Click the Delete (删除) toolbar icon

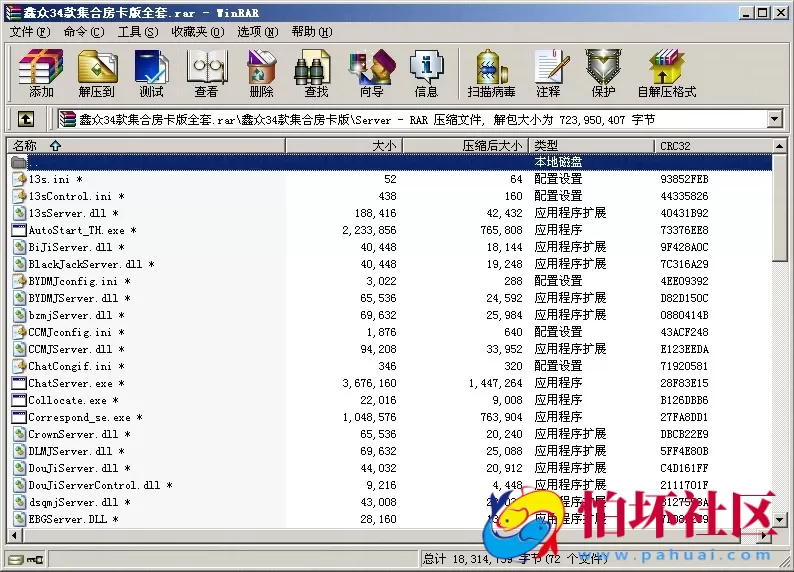(x=261, y=72)
